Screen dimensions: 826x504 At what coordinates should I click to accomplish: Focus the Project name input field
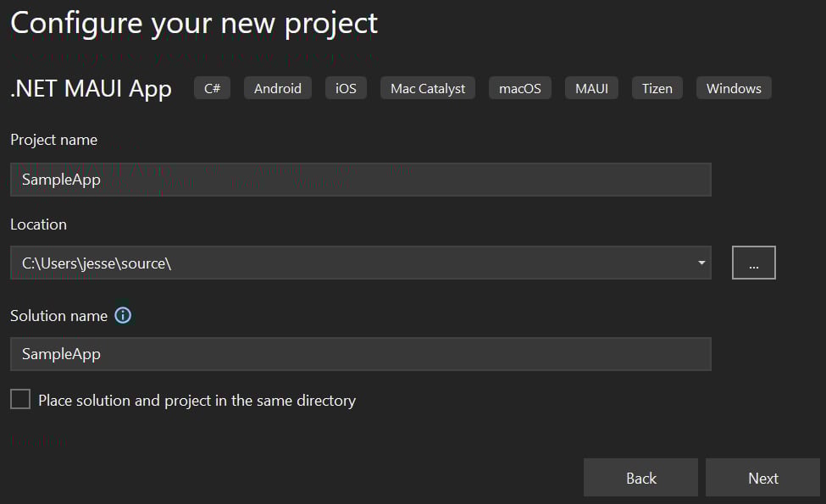361,180
